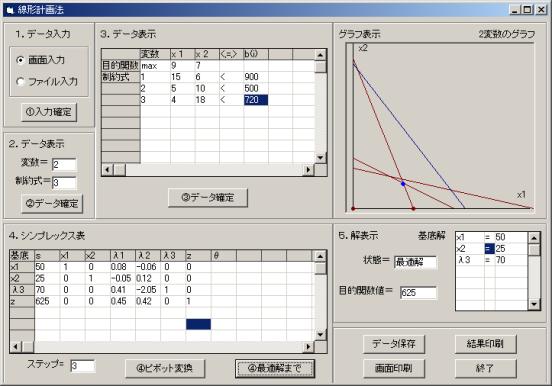The width and height of the screenshot is (552, 386).
Task: Click the ①入力確定 button
Action: [49, 112]
